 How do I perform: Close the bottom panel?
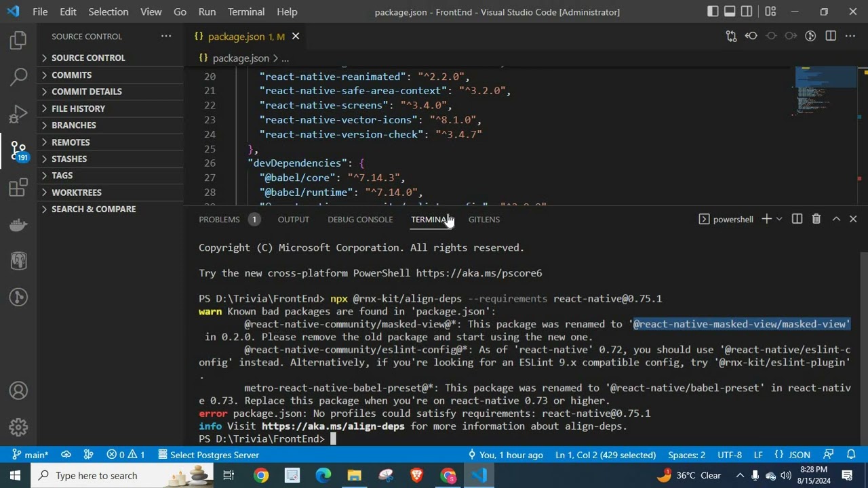[x=853, y=219]
